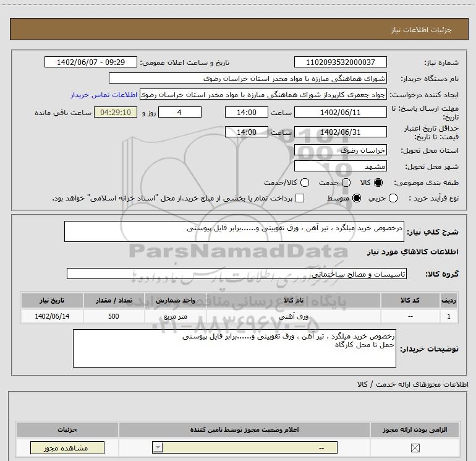The image size is (476, 461).
Task: Click the تاریخ نیاز column header
Action: tap(52, 300)
